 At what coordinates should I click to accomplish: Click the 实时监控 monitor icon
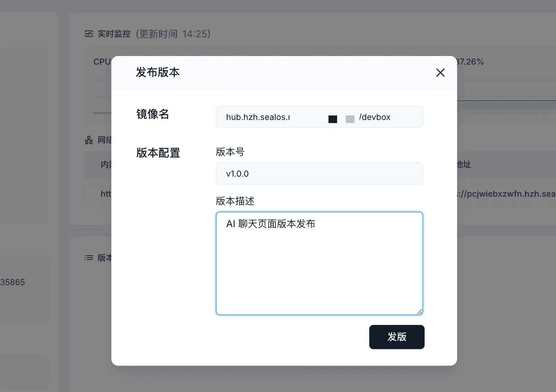click(x=89, y=34)
